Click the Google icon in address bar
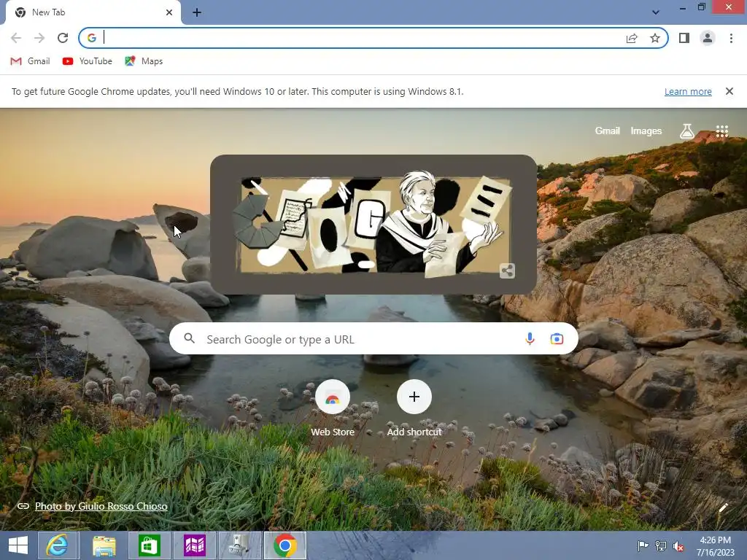747x560 pixels. pos(92,38)
